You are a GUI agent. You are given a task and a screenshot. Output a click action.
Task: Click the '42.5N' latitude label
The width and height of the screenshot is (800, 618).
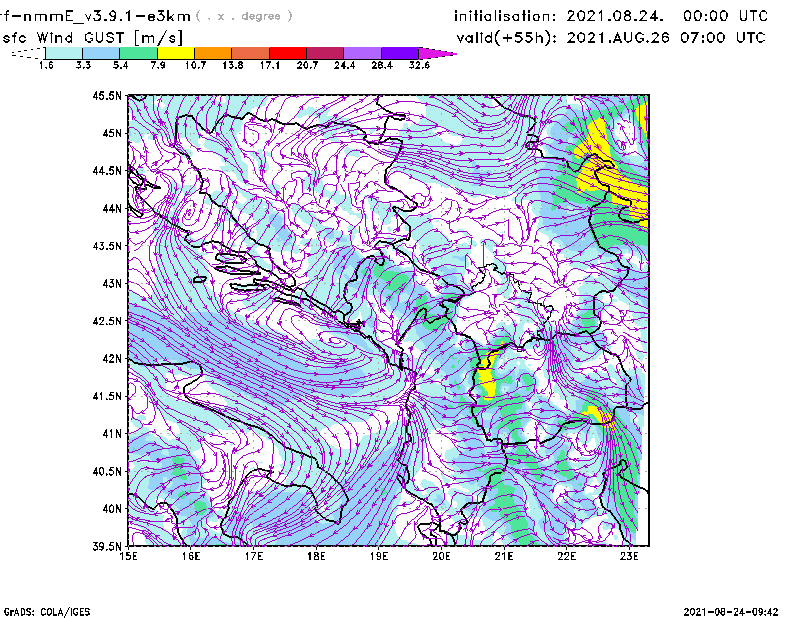click(107, 321)
